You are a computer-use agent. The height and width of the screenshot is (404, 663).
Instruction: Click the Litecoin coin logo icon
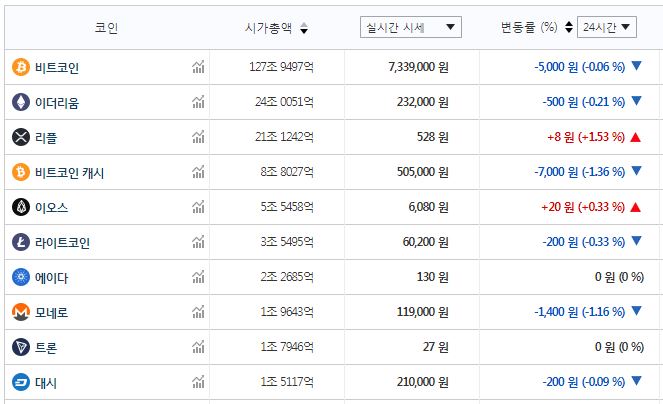point(20,242)
